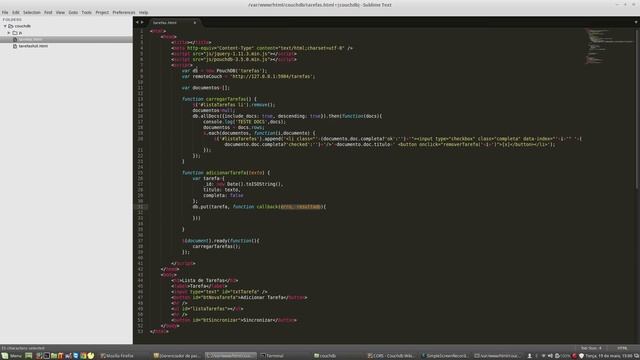Screen dimensions: 640x360
Task: Select the js folder in sidebar
Action: (x=20, y=33)
